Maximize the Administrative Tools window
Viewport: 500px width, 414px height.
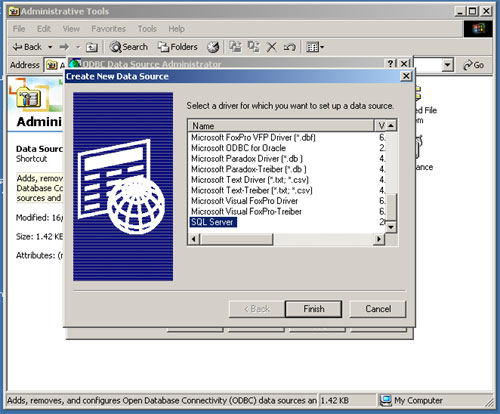tap(473, 11)
